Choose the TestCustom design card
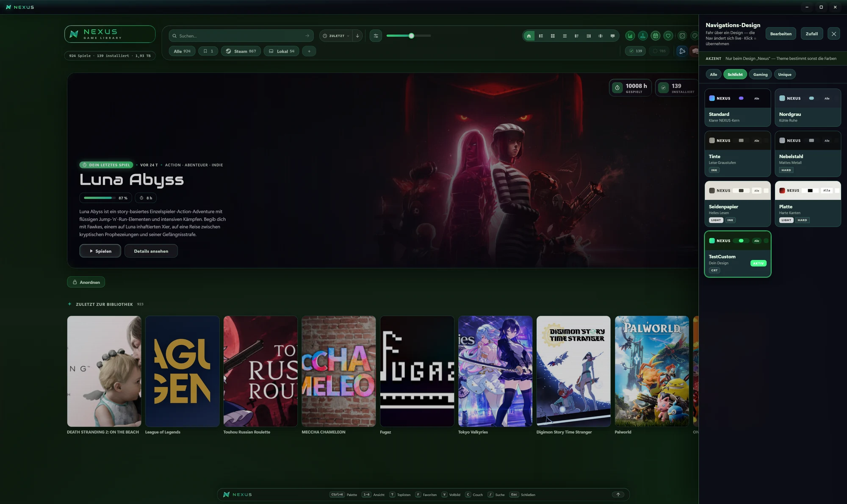 coord(738,254)
